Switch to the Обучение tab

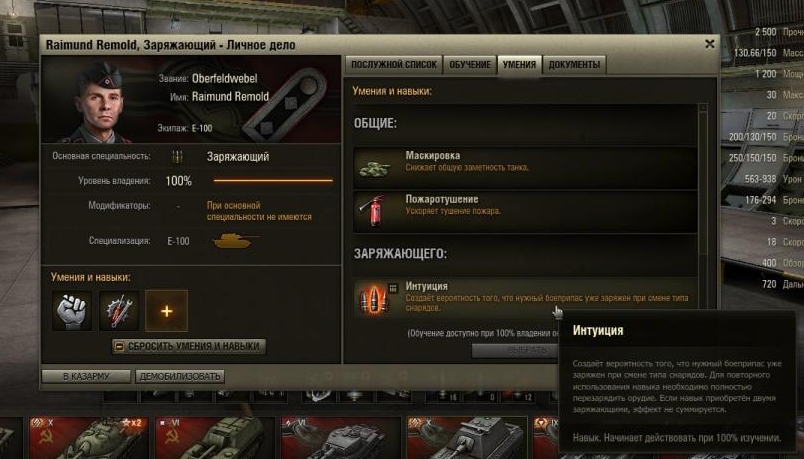point(470,65)
